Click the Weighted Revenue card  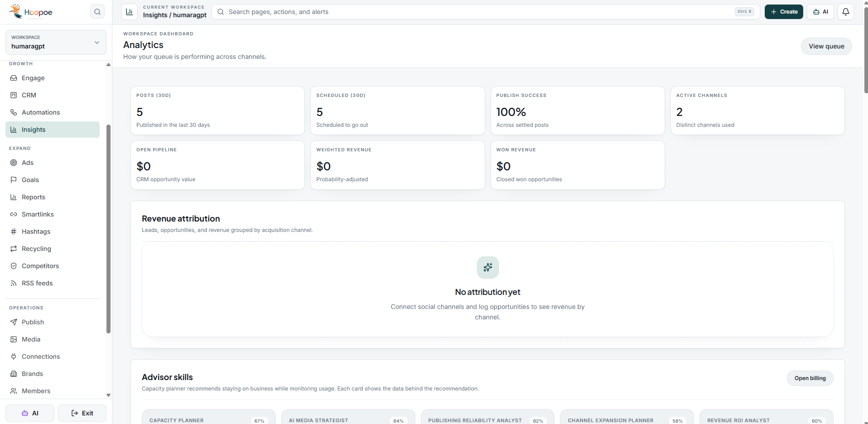tap(397, 165)
